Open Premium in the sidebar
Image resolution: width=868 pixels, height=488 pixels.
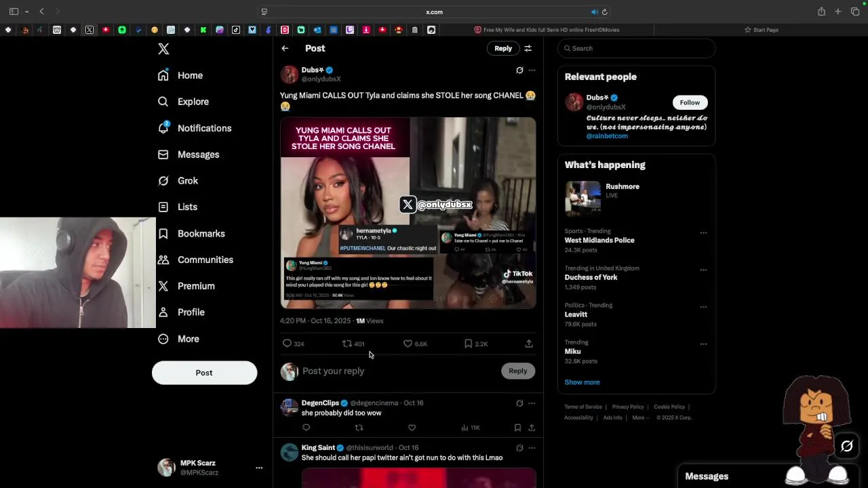click(186, 286)
